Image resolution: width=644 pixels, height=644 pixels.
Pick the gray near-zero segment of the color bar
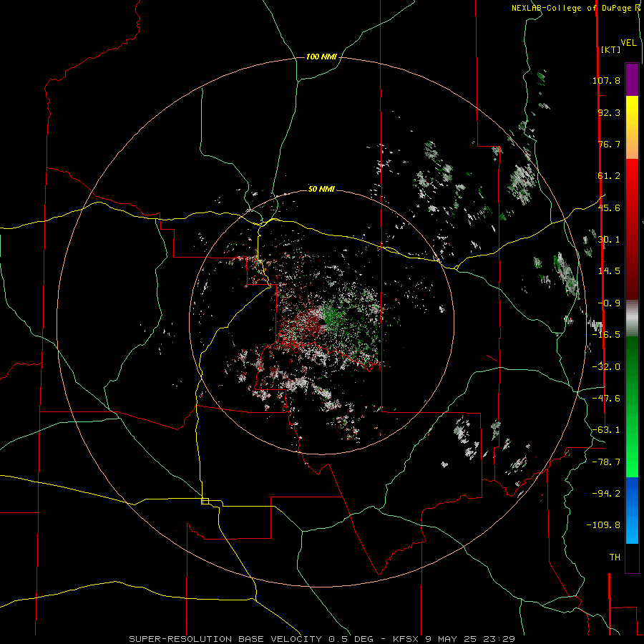(632, 318)
